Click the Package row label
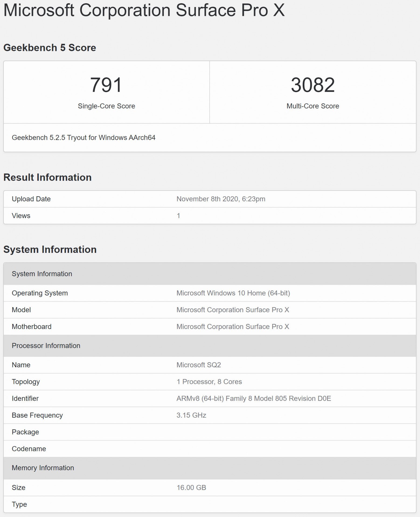420x517 pixels. pyautogui.click(x=25, y=432)
